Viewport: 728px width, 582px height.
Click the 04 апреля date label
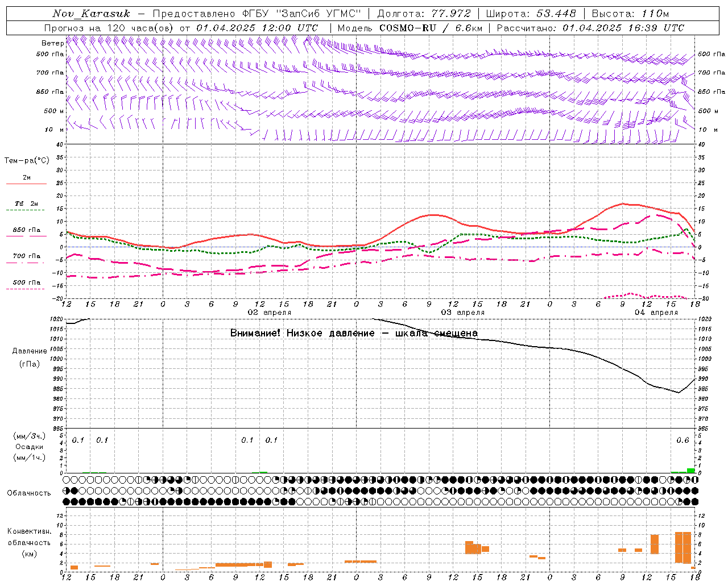pos(656,313)
